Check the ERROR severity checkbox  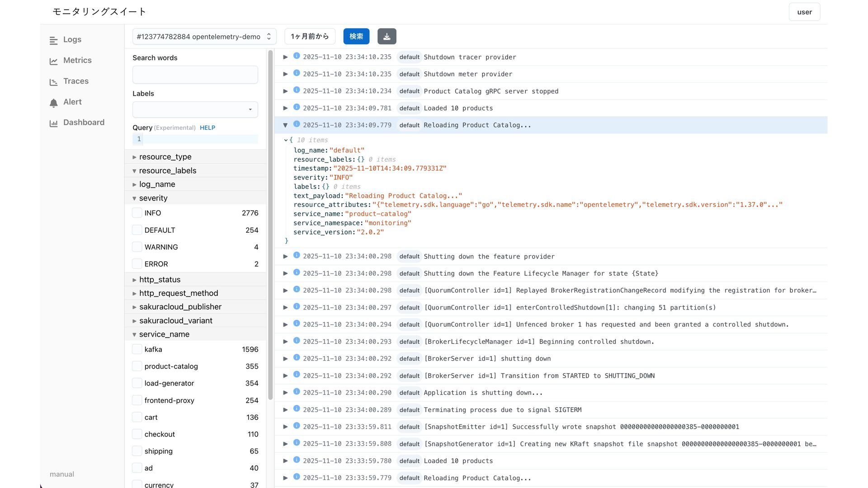[137, 264]
